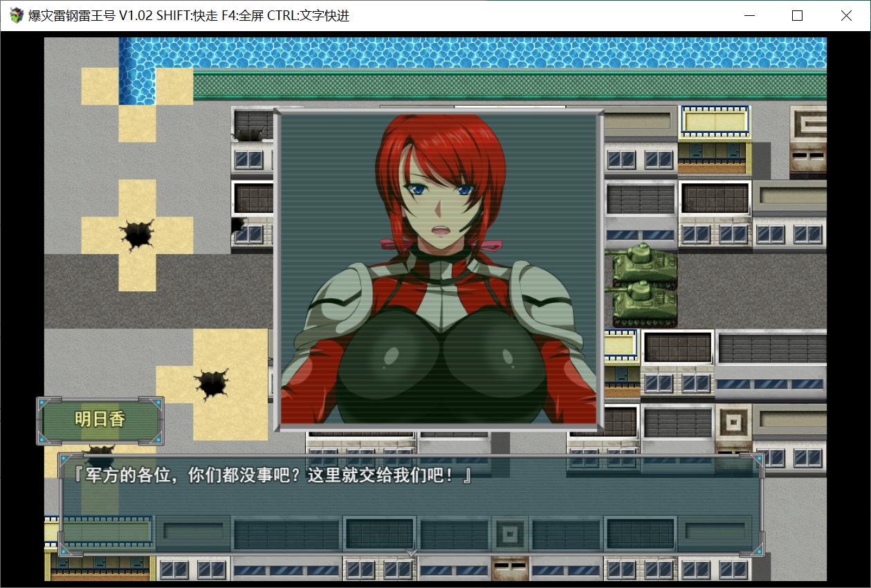Screen dimensions: 871x588
Task: Click the game application icon in title bar
Action: (x=14, y=15)
